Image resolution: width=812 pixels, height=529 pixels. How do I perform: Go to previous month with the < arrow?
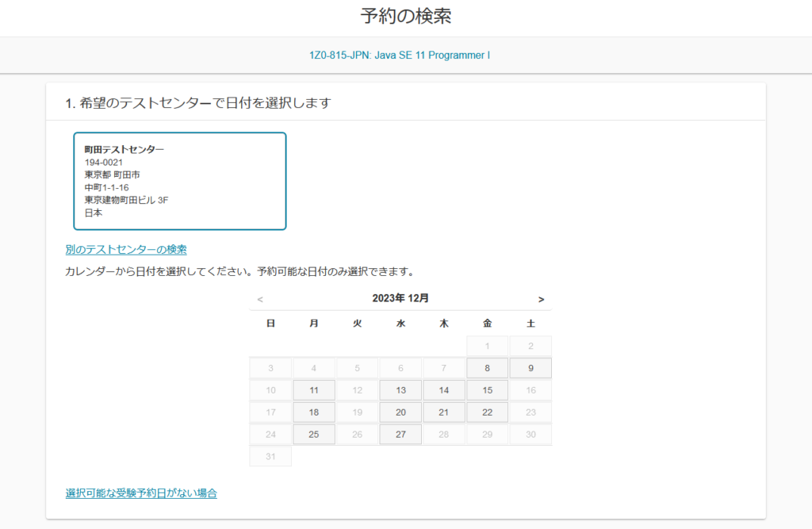click(x=260, y=299)
